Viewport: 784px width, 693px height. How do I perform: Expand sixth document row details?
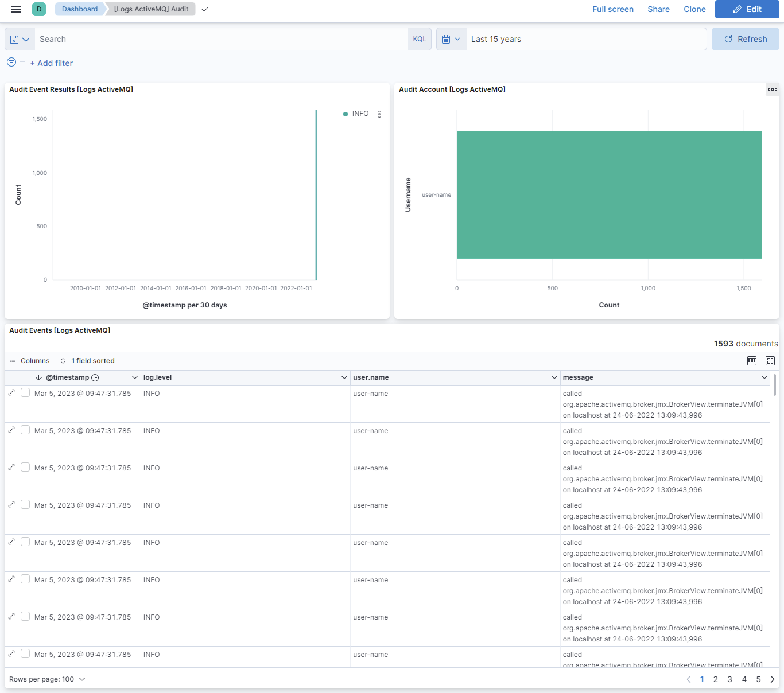pos(11,579)
